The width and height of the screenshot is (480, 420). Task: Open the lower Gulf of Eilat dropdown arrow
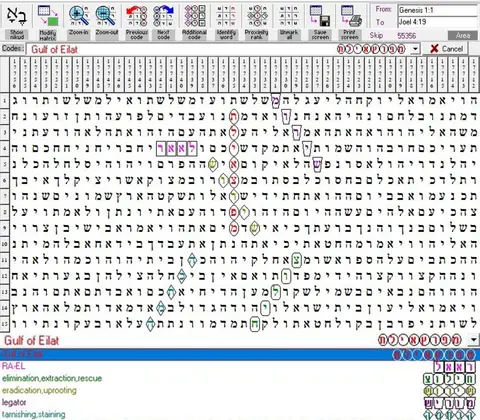473,340
